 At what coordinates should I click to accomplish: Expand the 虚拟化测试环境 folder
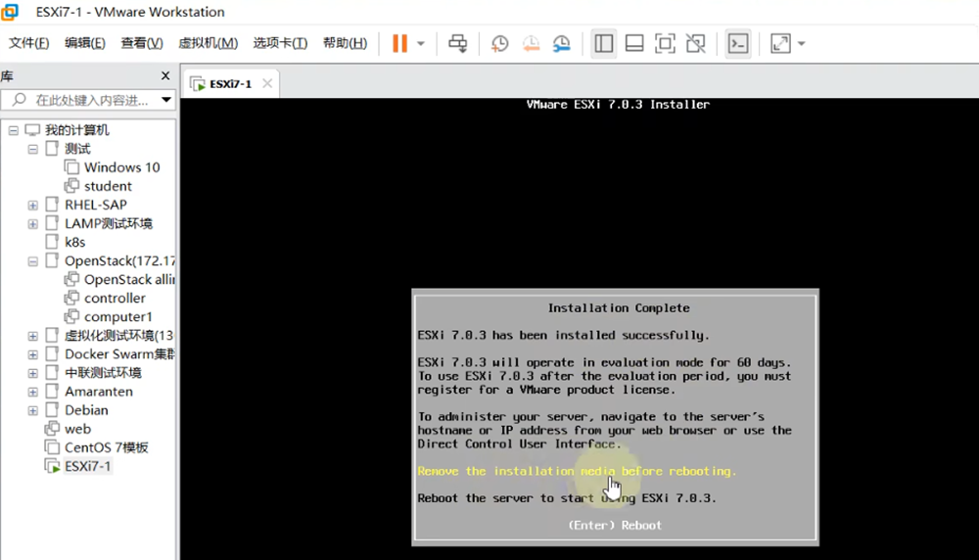pyautogui.click(x=32, y=336)
